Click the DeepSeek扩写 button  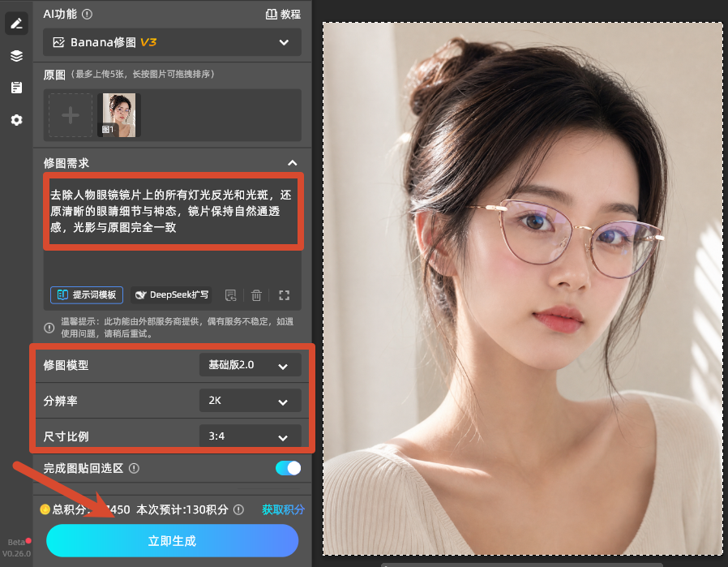tap(171, 295)
